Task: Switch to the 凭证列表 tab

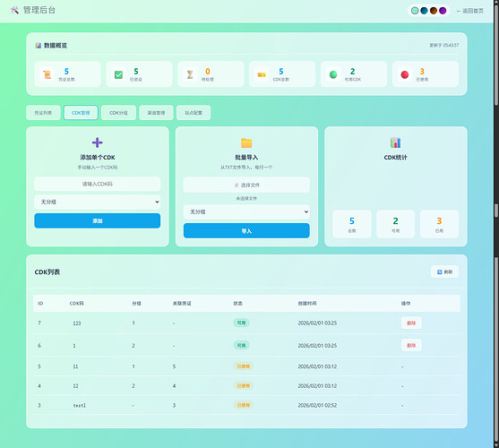Action: (x=43, y=113)
